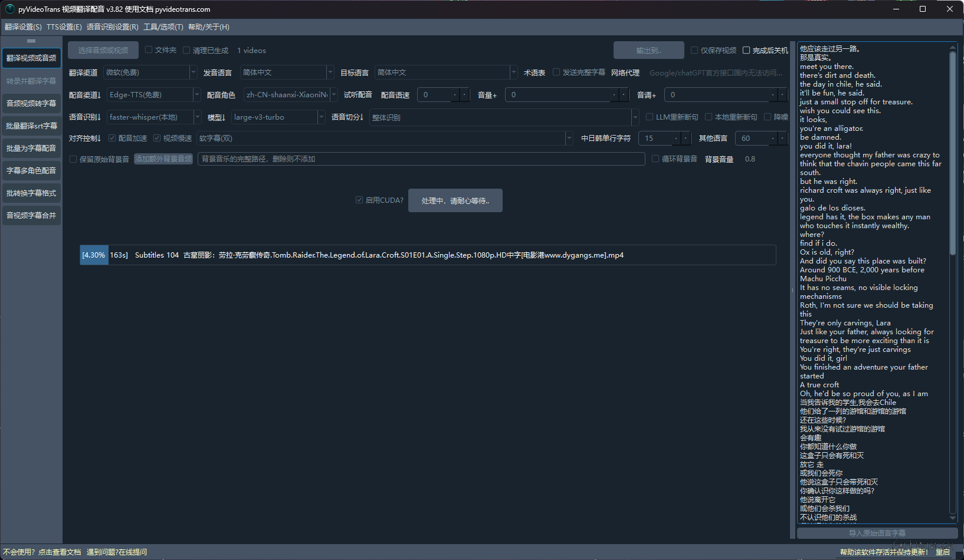Screen dimensions: 964x560
Task: Click the scroll-down arrow of subtitle panel
Action: [x=952, y=518]
